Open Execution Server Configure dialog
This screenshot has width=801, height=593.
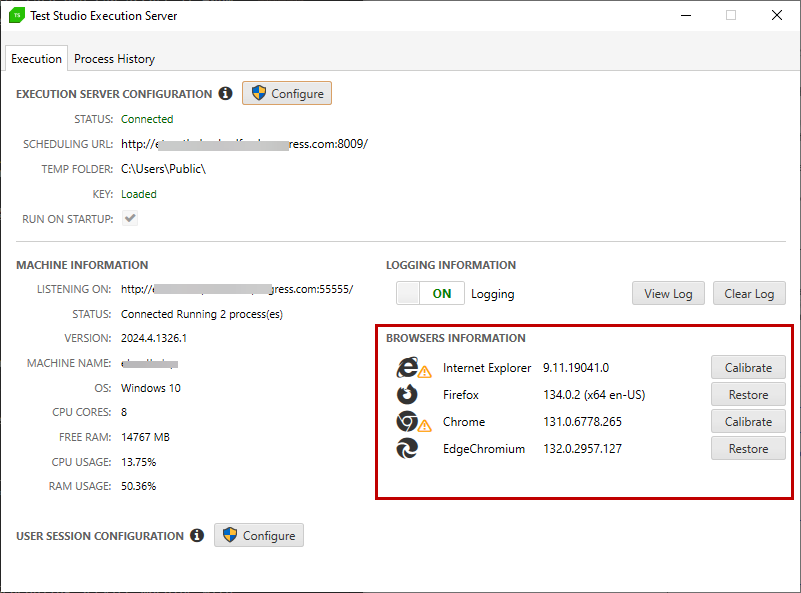pyautogui.click(x=287, y=93)
